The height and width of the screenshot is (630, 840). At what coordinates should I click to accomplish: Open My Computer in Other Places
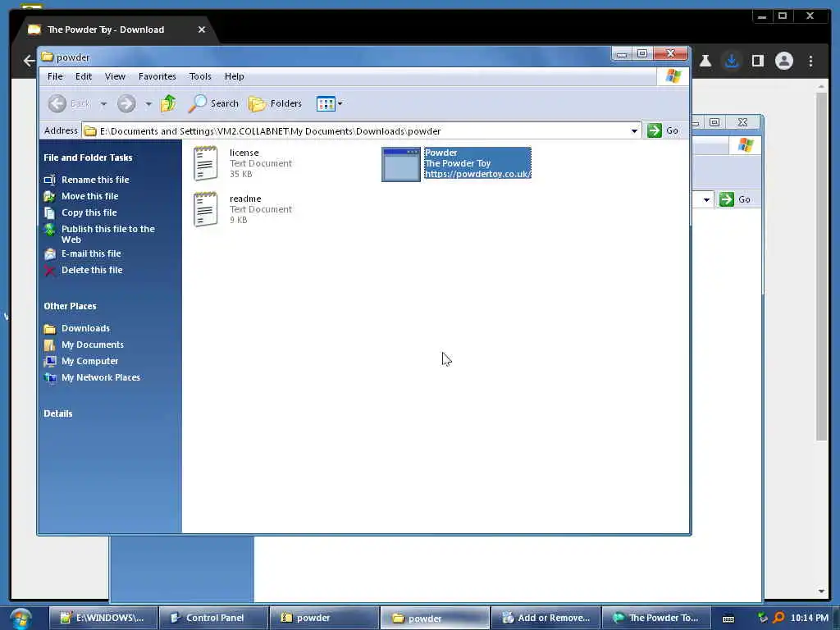[x=89, y=361]
